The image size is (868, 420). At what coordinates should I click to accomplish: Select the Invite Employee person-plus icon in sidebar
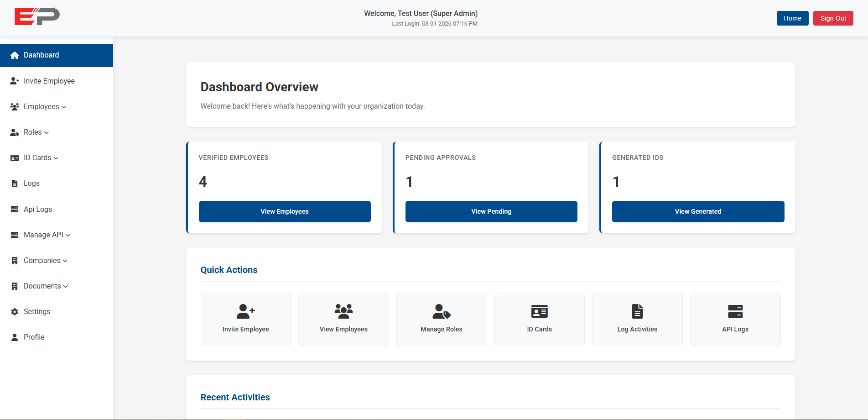pyautogui.click(x=14, y=81)
